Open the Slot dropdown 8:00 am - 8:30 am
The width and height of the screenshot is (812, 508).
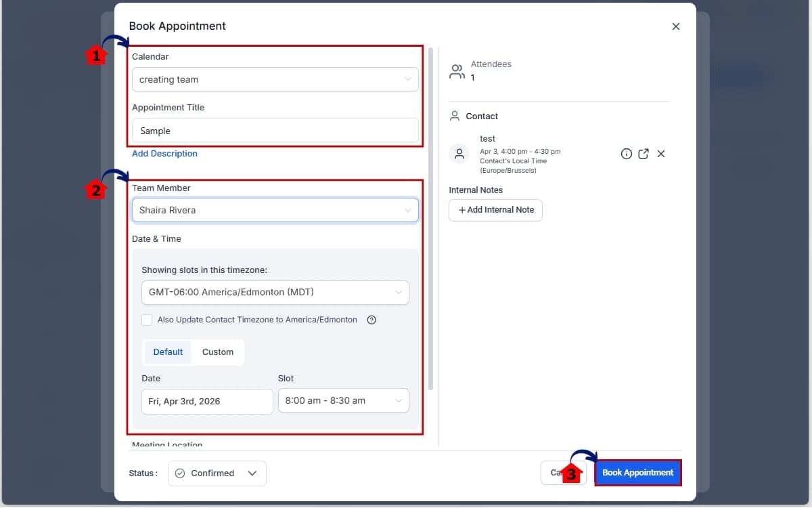click(343, 400)
